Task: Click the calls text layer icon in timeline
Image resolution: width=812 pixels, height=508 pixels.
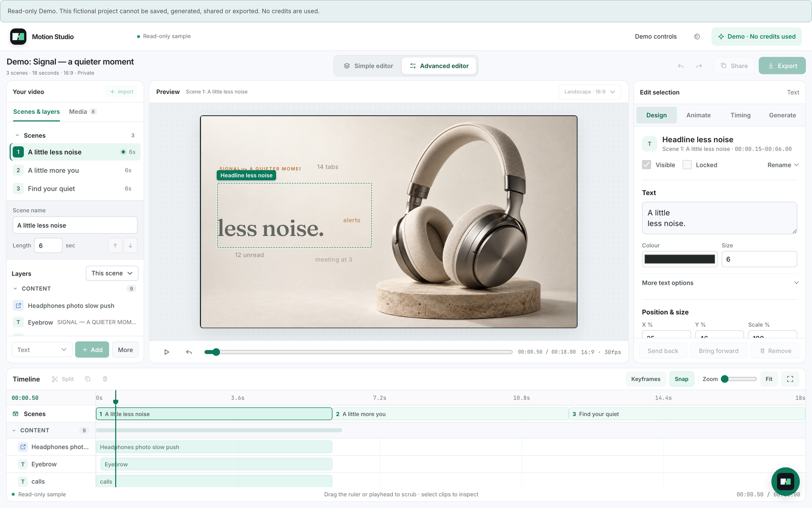Action: [23, 482]
